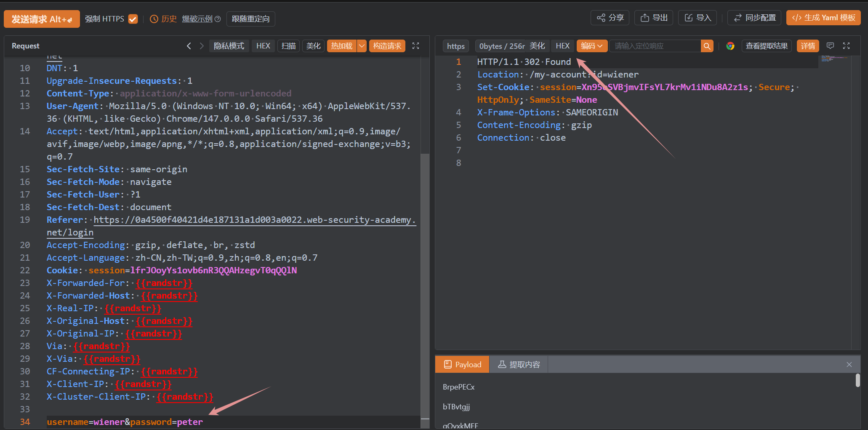Click the Content-Type header line

(169, 93)
